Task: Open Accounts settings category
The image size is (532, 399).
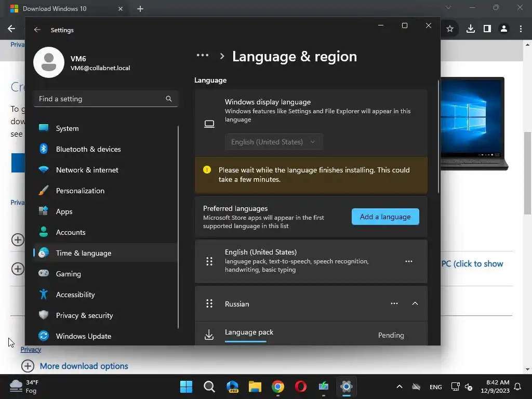Action: coord(105,232)
